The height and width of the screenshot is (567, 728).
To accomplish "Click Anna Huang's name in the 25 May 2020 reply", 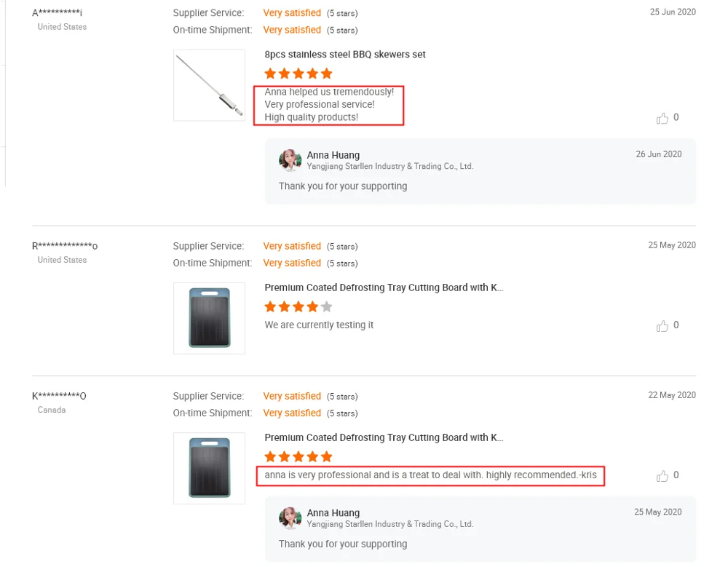I will coord(333,513).
